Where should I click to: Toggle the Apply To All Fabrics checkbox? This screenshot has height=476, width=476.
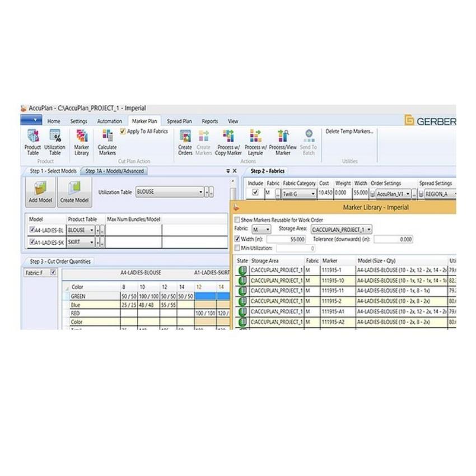[124, 132]
